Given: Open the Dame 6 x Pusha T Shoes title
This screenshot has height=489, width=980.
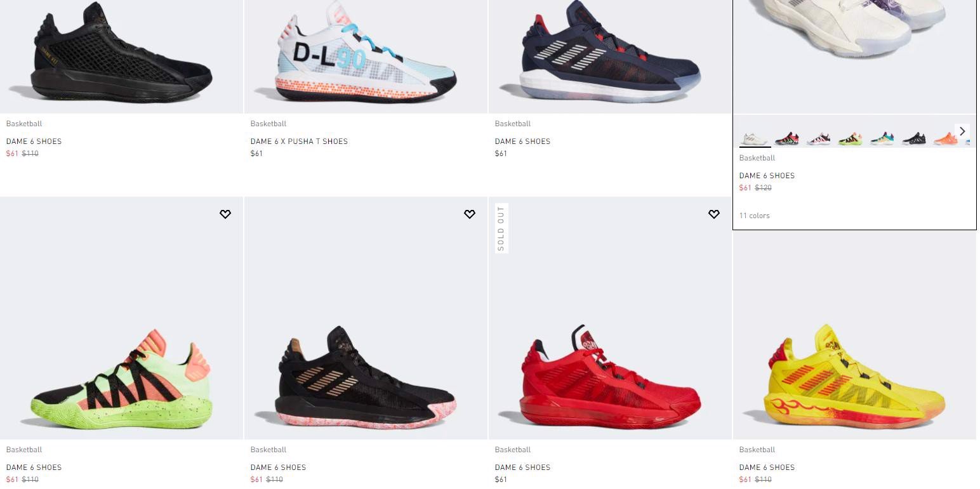Looking at the screenshot, I should coord(299,141).
